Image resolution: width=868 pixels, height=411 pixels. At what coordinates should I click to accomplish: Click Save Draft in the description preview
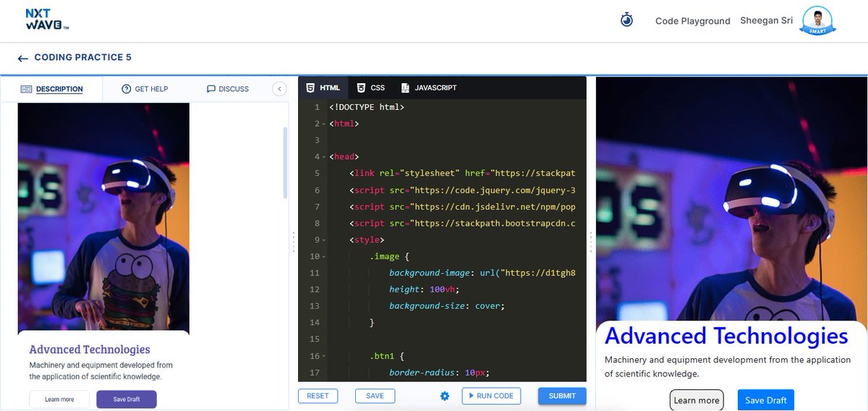pos(127,399)
